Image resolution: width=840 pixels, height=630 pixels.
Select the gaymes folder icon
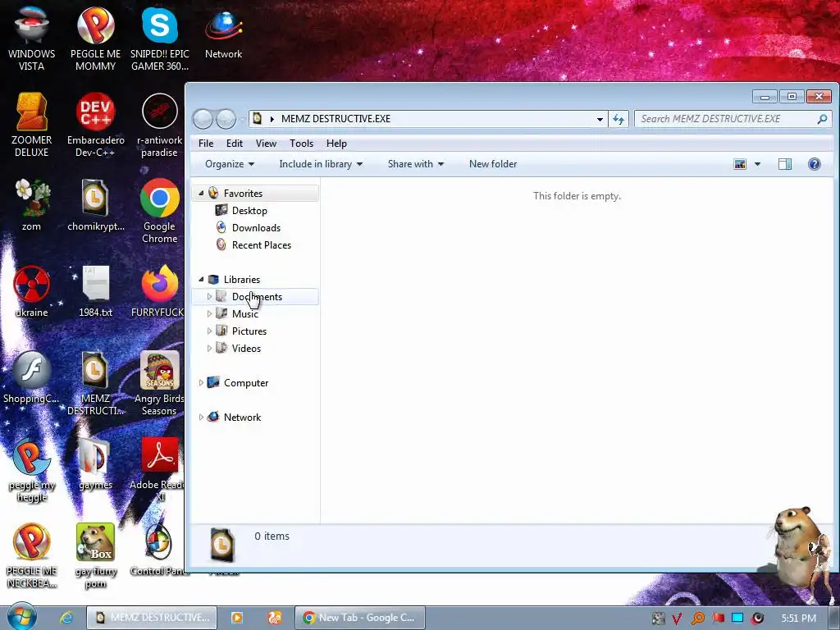tap(95, 463)
